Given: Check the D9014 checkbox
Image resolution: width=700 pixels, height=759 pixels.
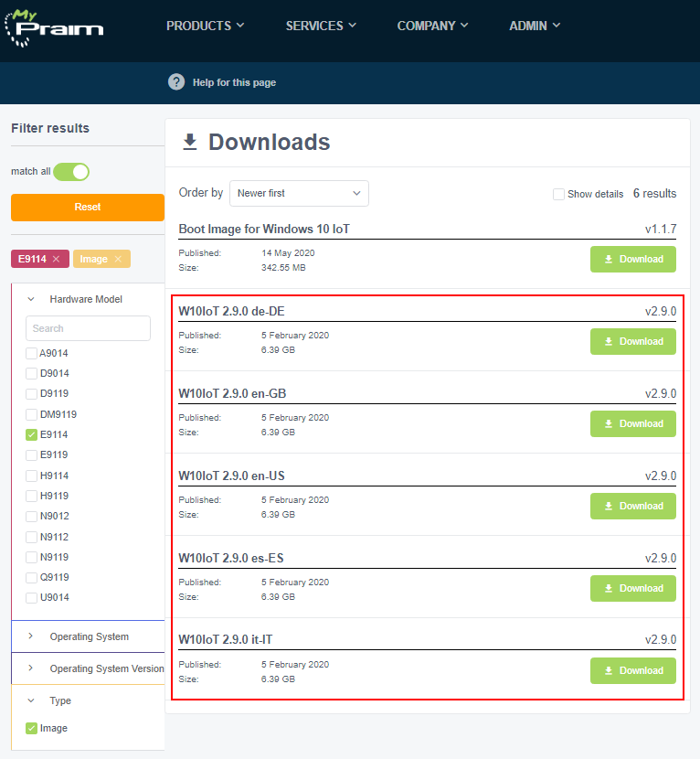Looking at the screenshot, I should [31, 373].
